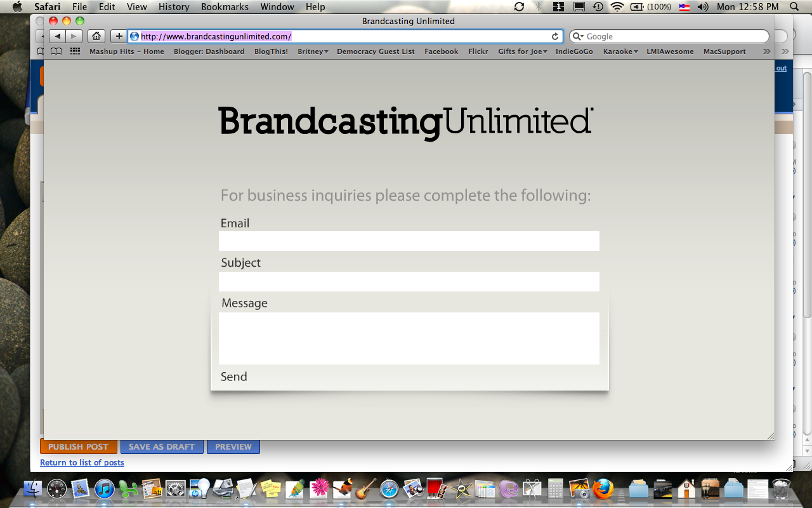Image resolution: width=812 pixels, height=508 pixels.
Task: Open the Mashup Hits – Home bookmark
Action: [x=127, y=51]
